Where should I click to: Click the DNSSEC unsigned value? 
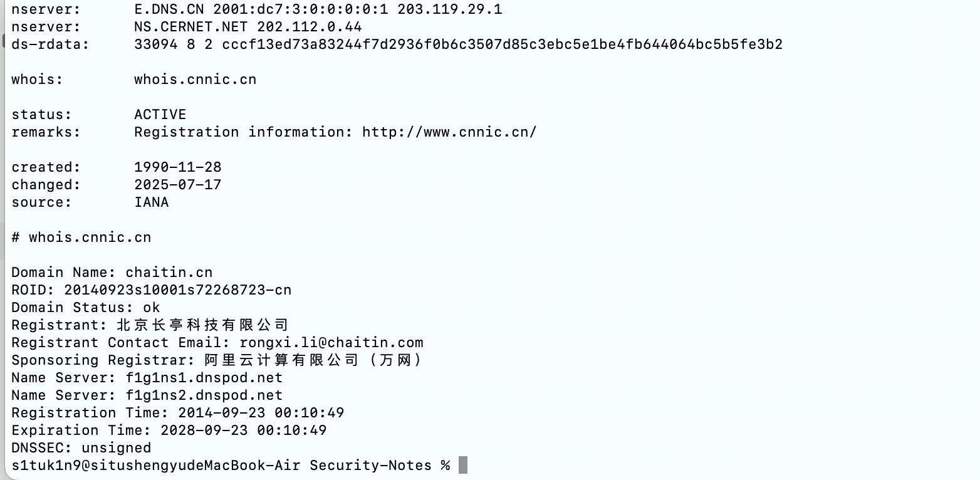coord(116,448)
